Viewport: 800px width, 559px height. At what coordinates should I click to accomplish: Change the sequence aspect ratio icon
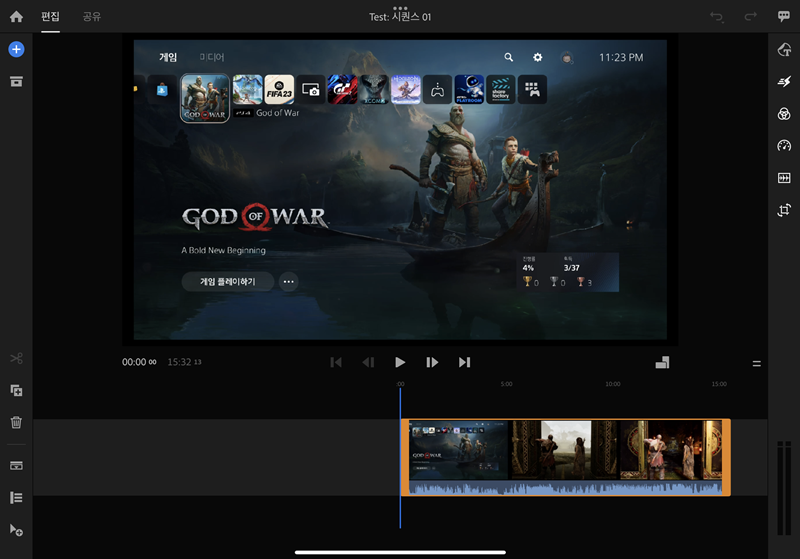tap(662, 363)
